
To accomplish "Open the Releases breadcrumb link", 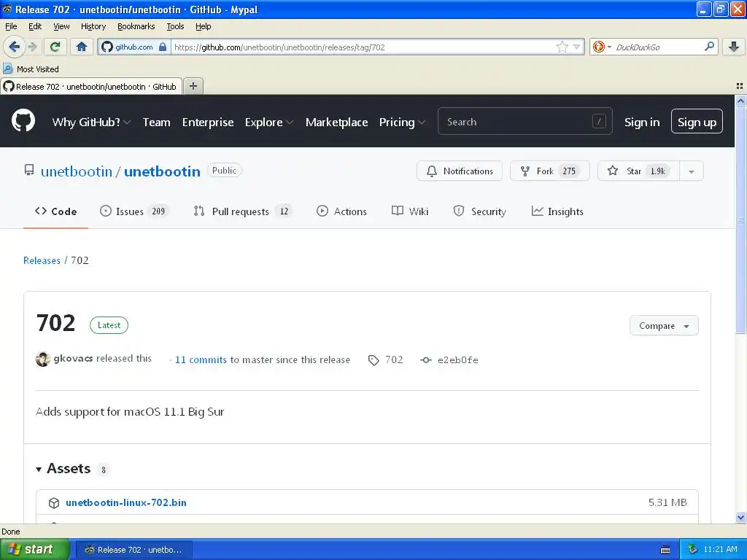I will (x=42, y=260).
